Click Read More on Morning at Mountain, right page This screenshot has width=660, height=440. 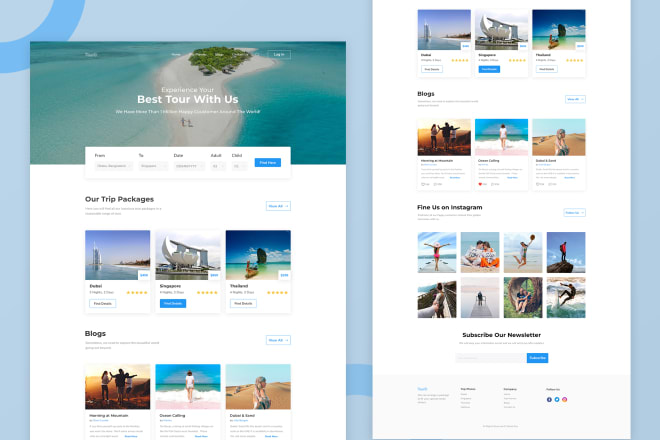point(455,178)
